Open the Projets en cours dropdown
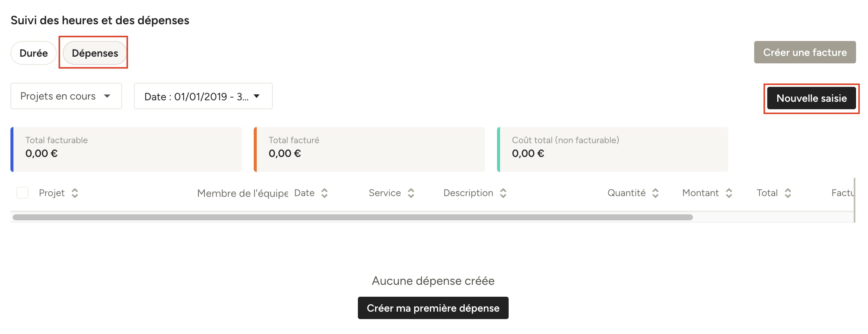This screenshot has width=868, height=334. (66, 96)
